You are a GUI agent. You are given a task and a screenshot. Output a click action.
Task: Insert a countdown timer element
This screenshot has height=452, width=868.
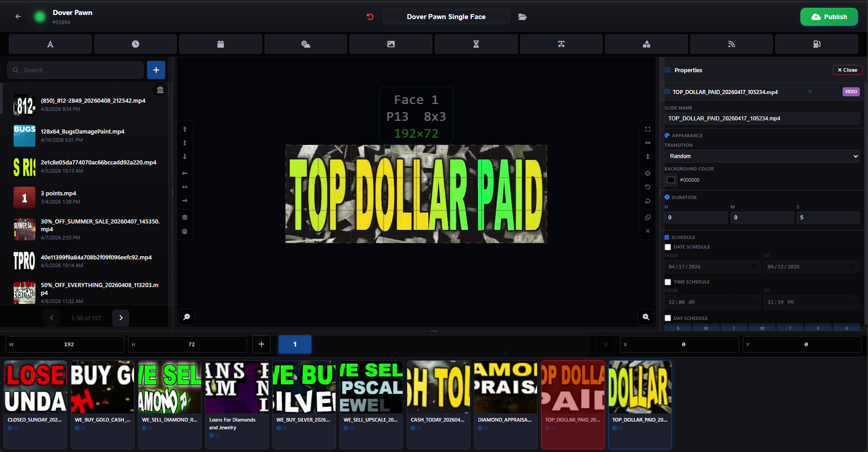pyautogui.click(x=476, y=44)
